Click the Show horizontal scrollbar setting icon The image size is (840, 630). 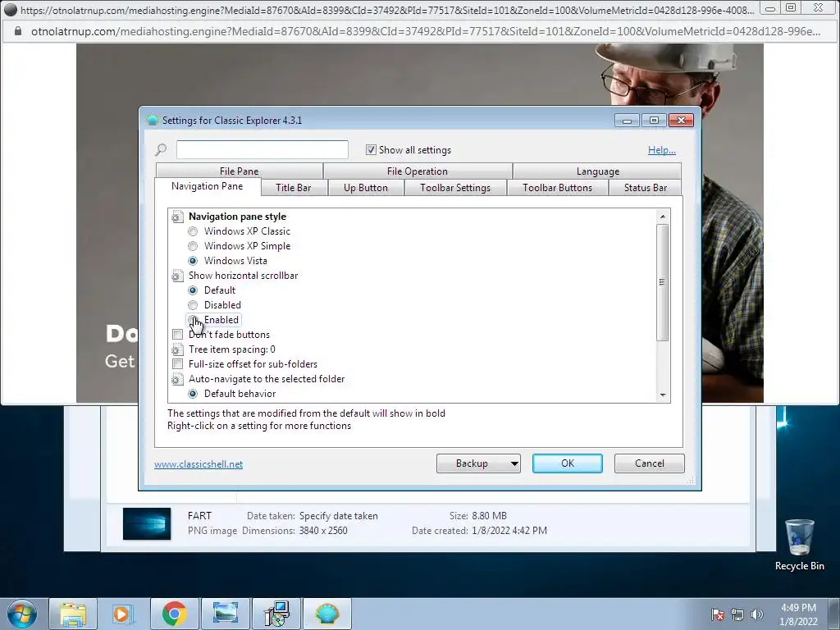click(177, 276)
